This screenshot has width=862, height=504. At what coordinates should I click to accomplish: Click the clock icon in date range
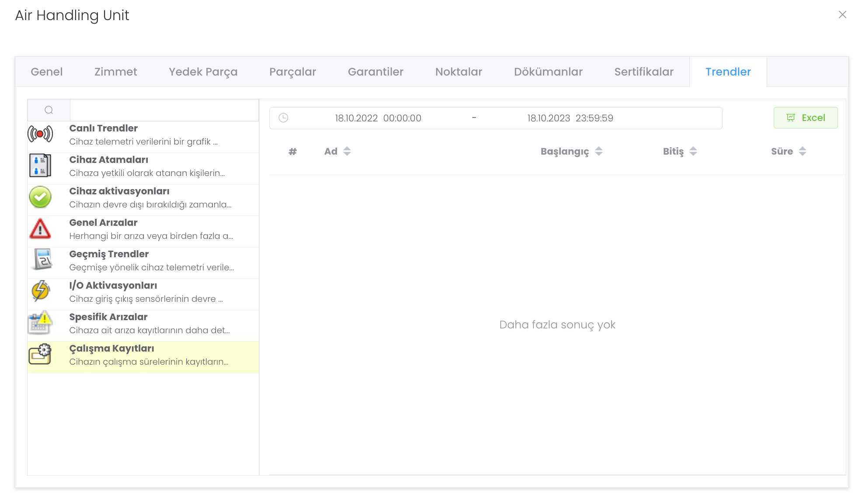(283, 118)
